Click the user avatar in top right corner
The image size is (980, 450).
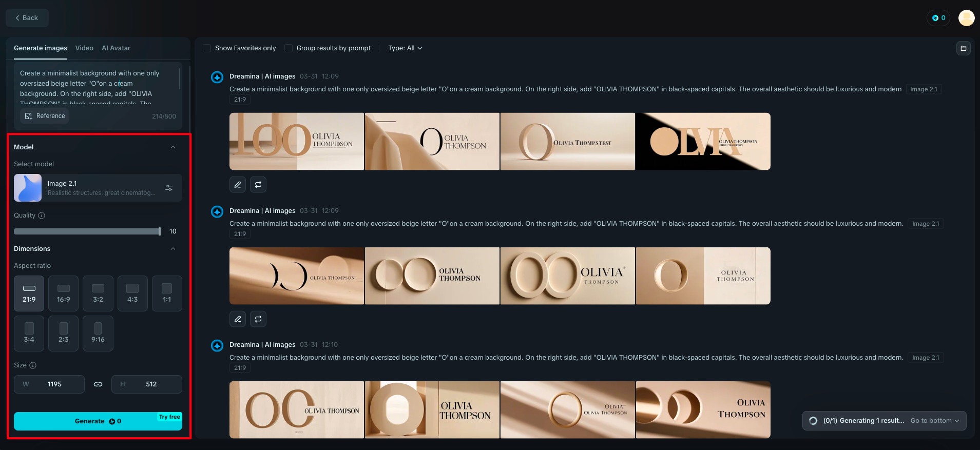[x=966, y=18]
